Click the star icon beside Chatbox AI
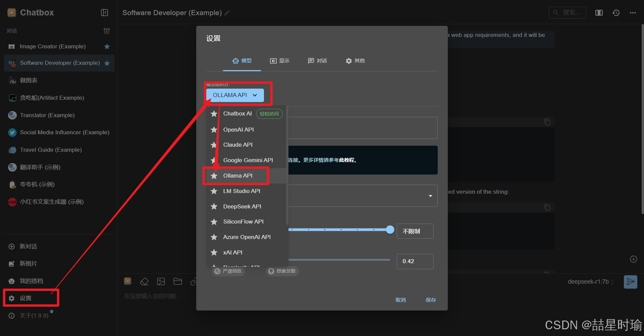 point(214,114)
